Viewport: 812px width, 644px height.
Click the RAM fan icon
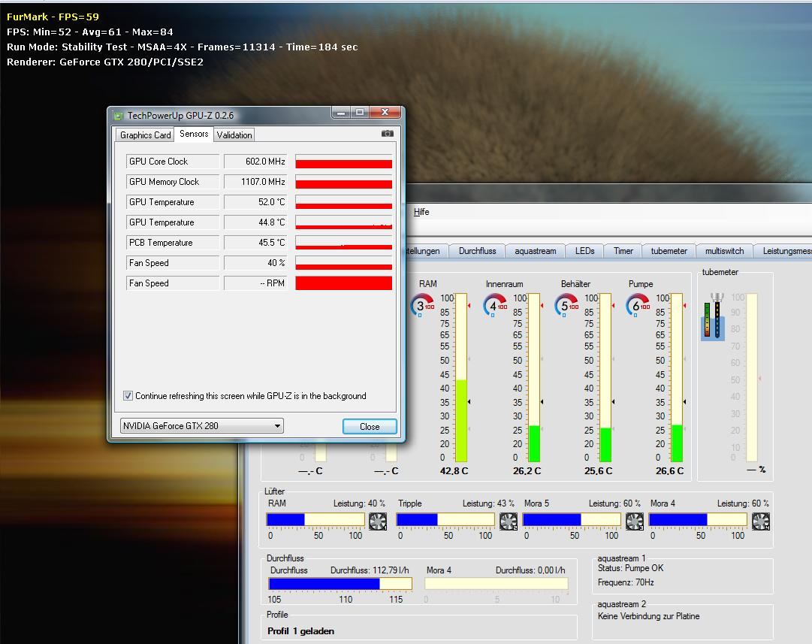click(378, 521)
